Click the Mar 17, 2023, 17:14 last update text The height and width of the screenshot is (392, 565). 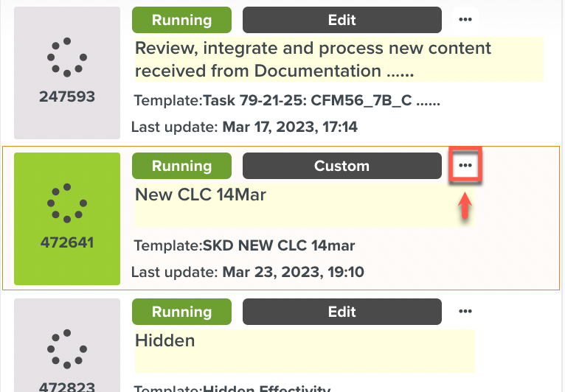[290, 127]
